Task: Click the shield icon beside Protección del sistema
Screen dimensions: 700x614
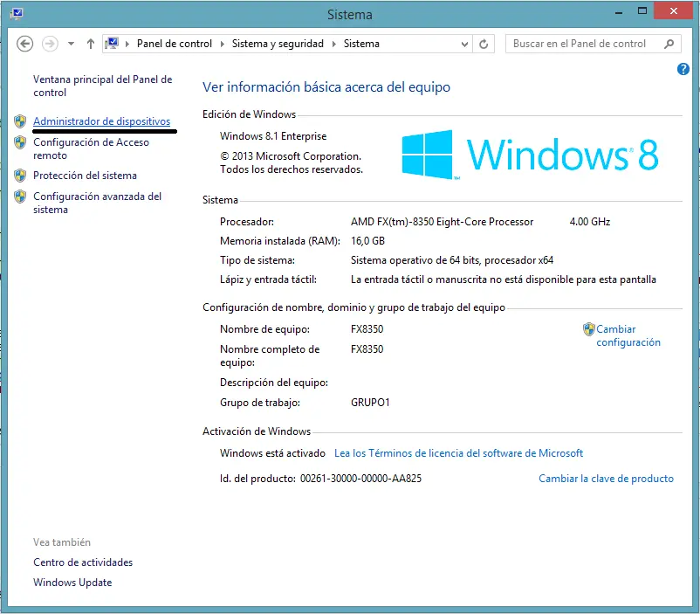Action: 20,176
